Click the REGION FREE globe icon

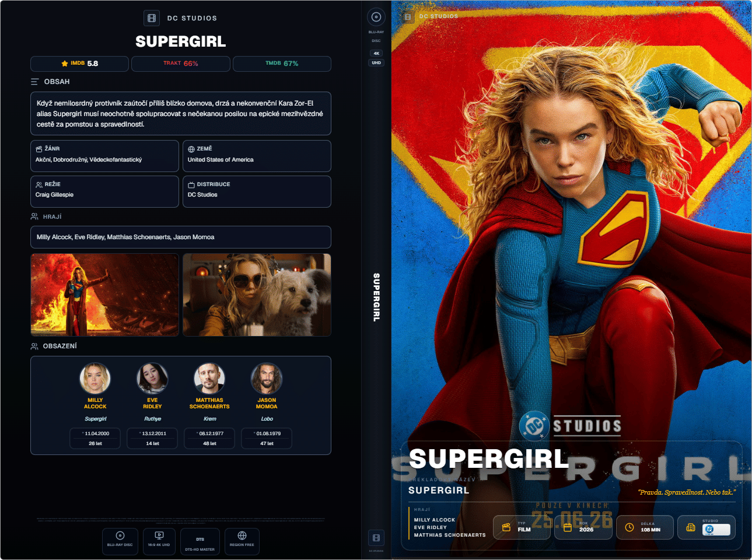242,535
